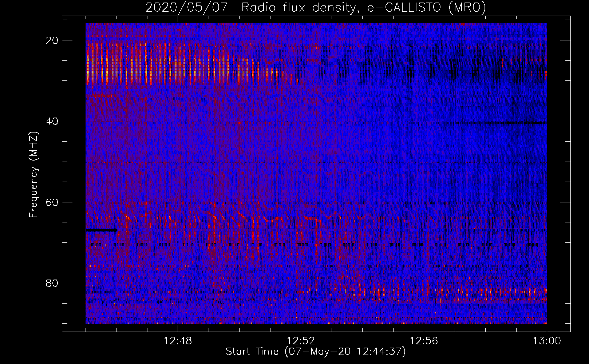Click the 12:52 time tick label
The height and width of the screenshot is (364, 589).
301,341
